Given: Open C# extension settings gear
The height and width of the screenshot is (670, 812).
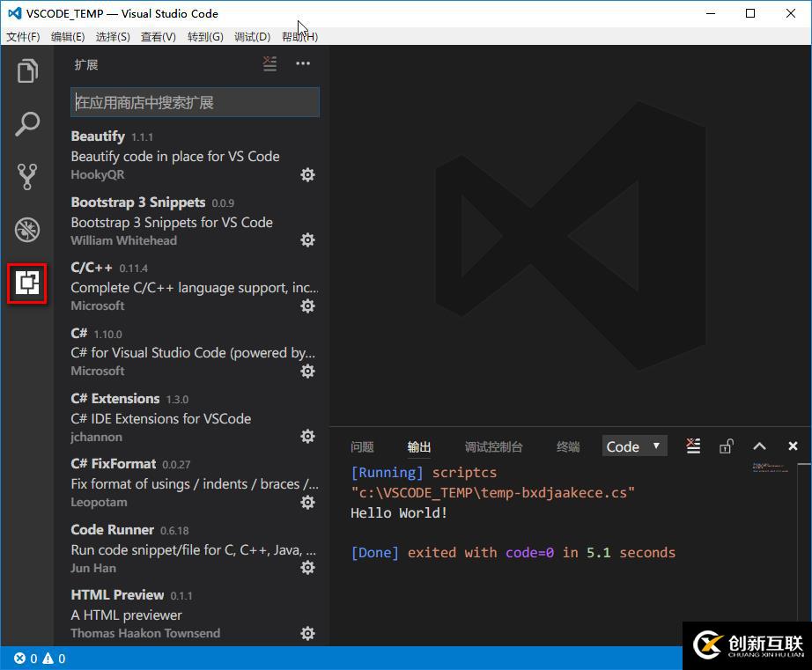Looking at the screenshot, I should click(307, 372).
